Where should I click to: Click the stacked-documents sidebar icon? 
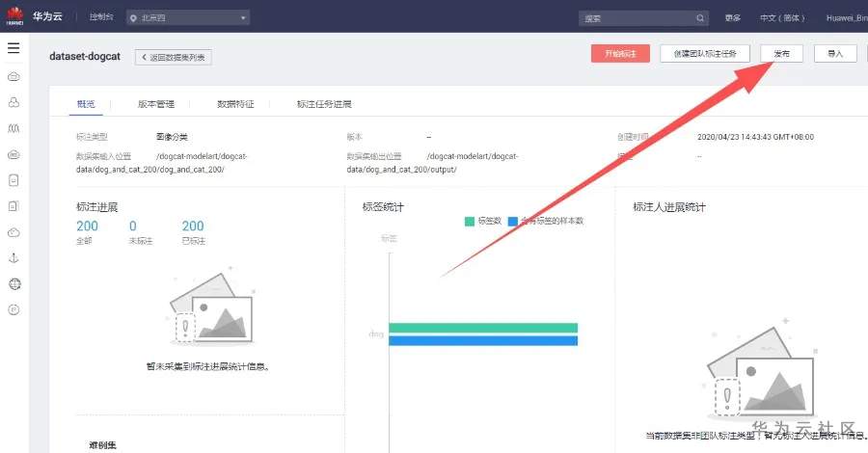point(14,206)
